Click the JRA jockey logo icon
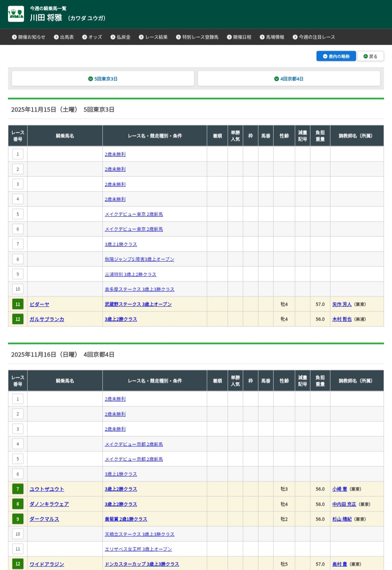Screen dimensions: 392x570 click(16, 14)
